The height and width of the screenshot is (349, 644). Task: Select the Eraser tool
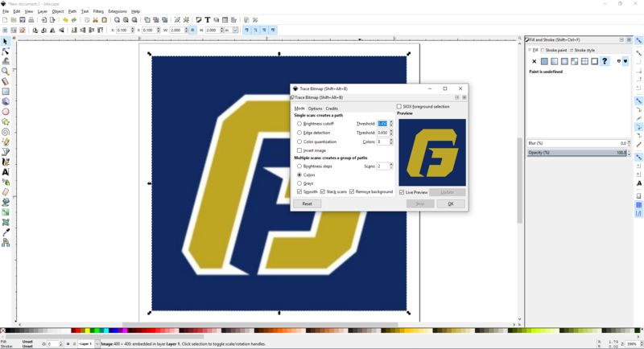[6, 192]
